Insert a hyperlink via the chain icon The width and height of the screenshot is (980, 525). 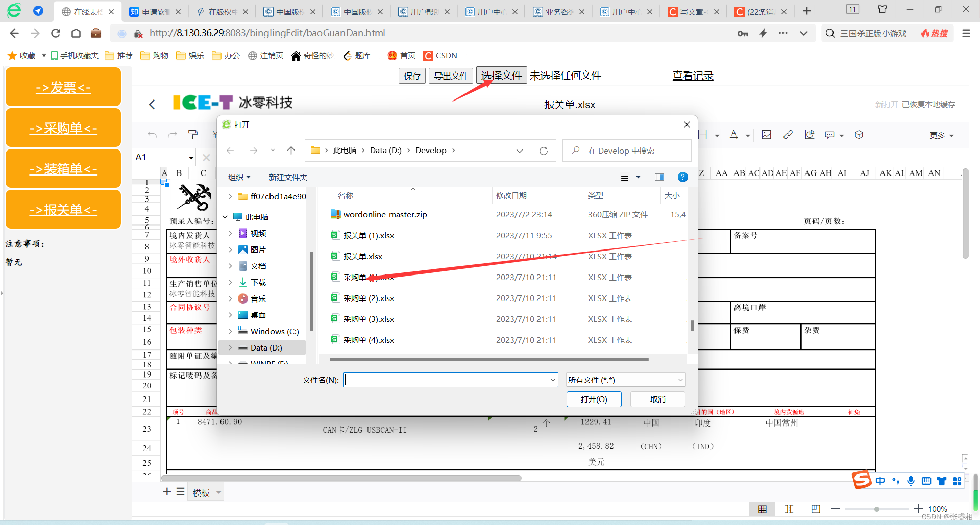(789, 135)
